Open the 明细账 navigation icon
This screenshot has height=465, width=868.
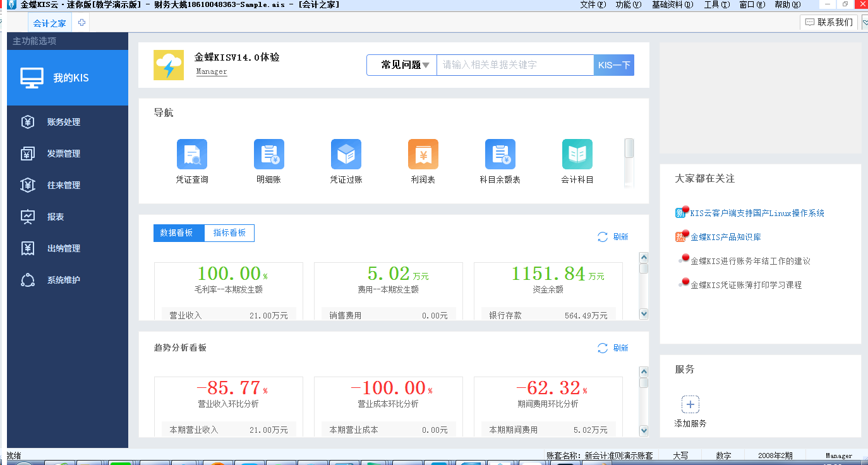click(269, 154)
